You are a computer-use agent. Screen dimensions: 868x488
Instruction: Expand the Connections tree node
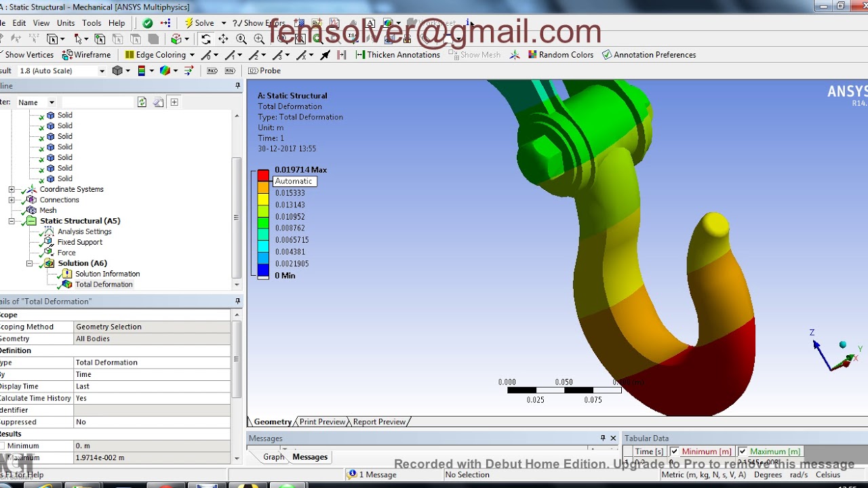coord(12,200)
